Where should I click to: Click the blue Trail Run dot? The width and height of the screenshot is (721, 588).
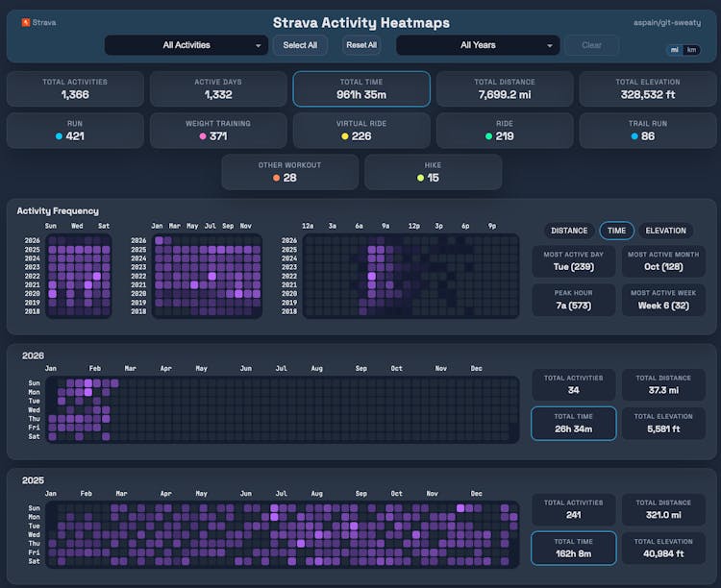point(634,136)
